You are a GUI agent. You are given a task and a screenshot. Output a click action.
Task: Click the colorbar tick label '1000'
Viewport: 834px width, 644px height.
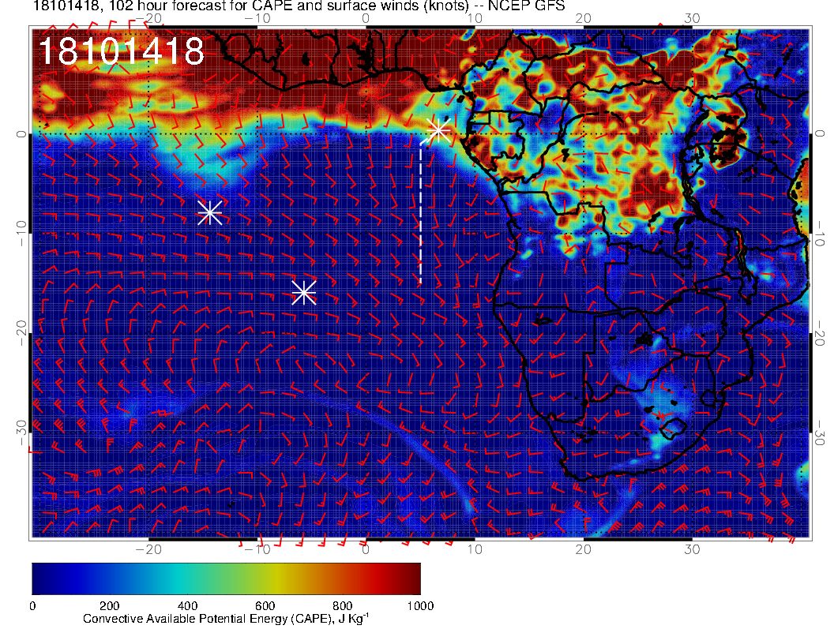coord(420,606)
